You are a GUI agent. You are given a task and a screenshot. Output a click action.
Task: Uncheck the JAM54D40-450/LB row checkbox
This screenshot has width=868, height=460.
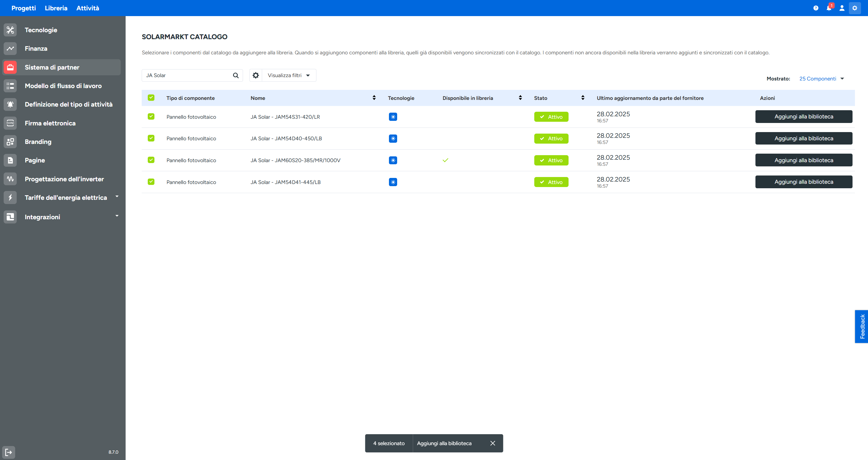coord(151,138)
